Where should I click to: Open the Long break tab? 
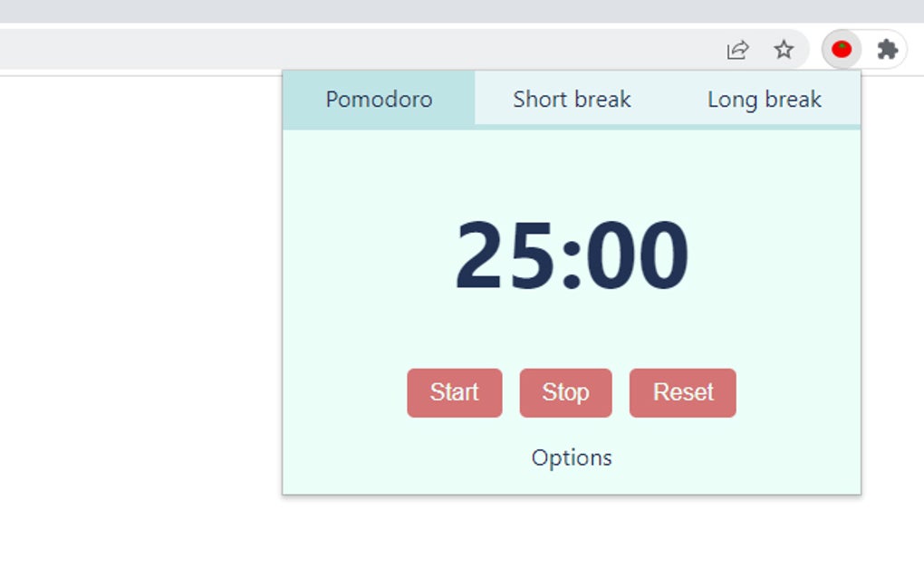pos(764,99)
